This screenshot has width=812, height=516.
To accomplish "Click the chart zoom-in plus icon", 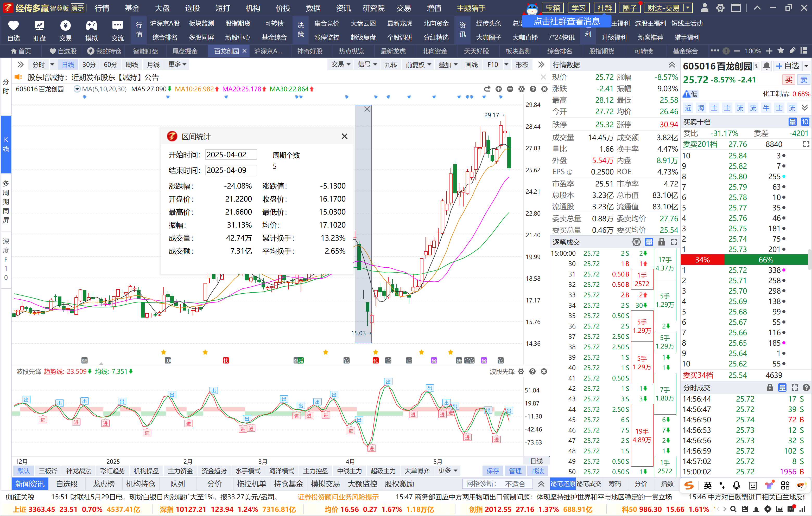I will pos(498,89).
